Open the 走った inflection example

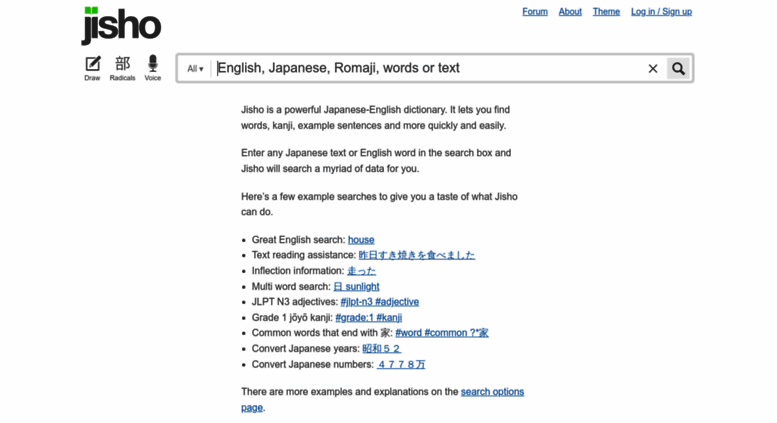pos(361,271)
